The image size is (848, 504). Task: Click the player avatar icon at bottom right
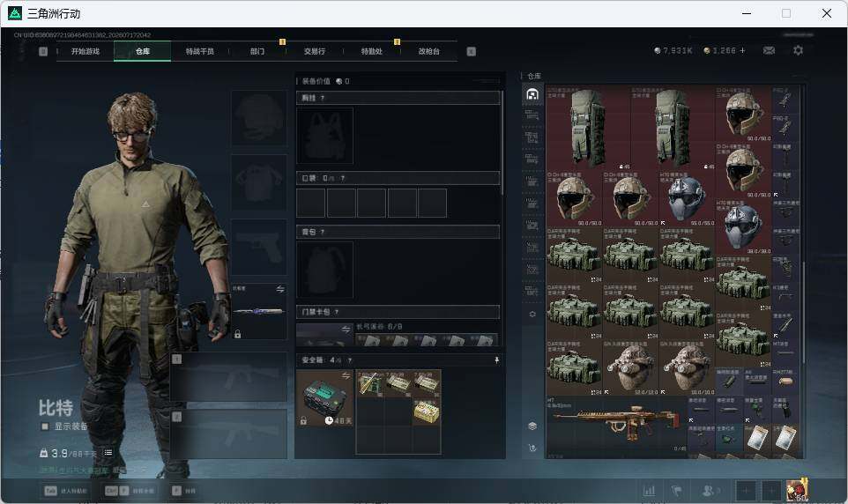[797, 490]
